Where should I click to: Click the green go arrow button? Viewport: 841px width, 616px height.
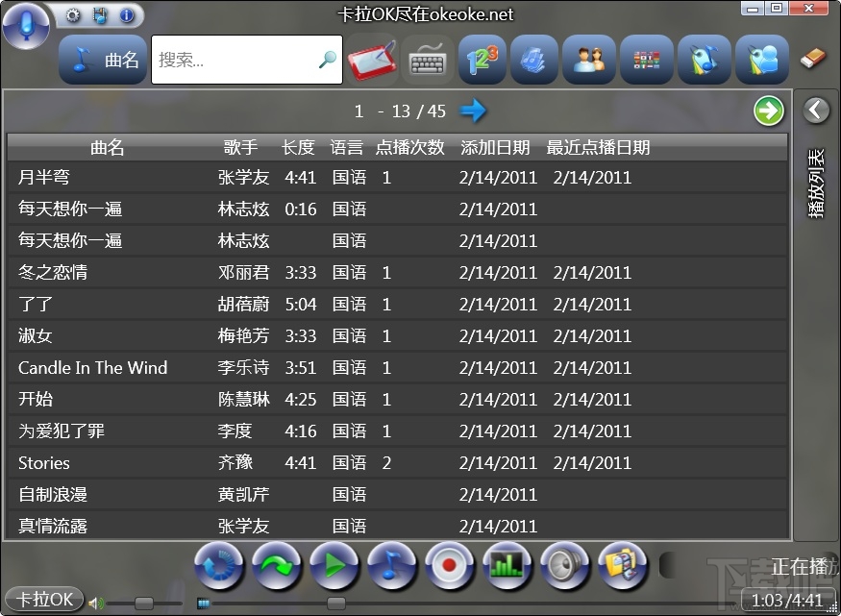(769, 111)
